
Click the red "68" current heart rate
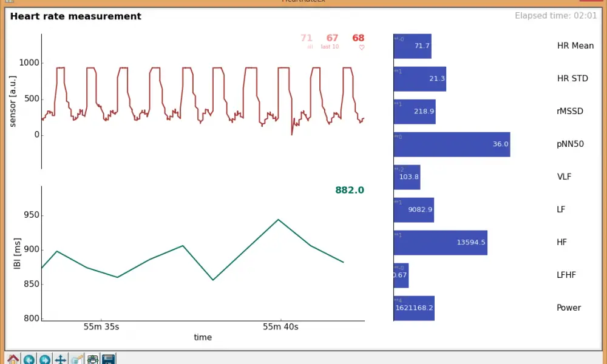pyautogui.click(x=358, y=38)
